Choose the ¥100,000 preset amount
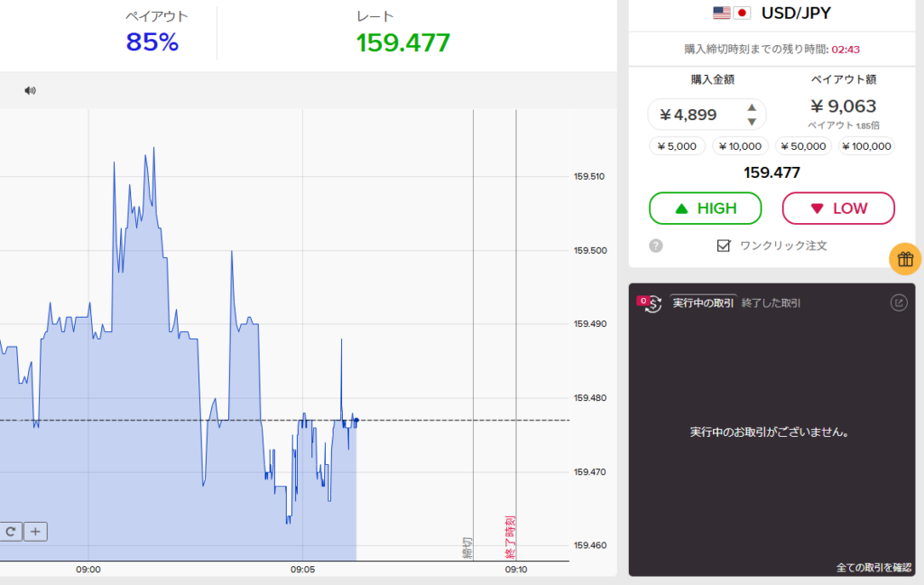The width and height of the screenshot is (924, 585). click(x=866, y=146)
